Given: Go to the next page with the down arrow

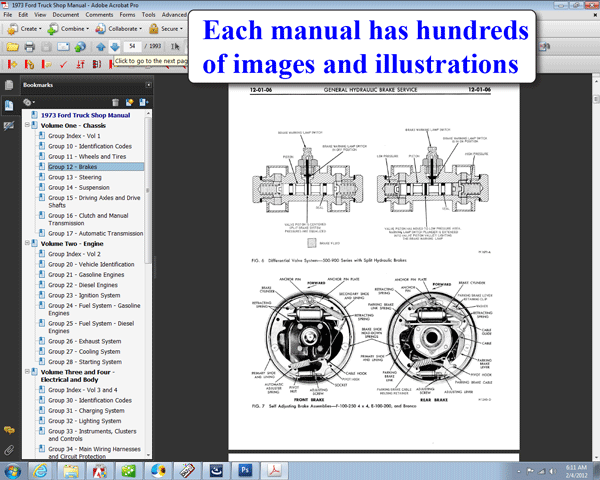Looking at the screenshot, I should point(115,47).
